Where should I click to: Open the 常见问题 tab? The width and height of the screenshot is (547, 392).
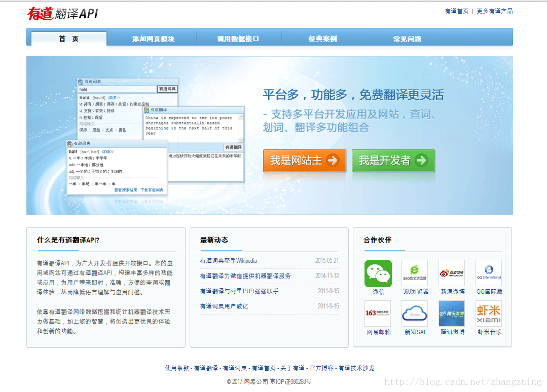click(408, 38)
